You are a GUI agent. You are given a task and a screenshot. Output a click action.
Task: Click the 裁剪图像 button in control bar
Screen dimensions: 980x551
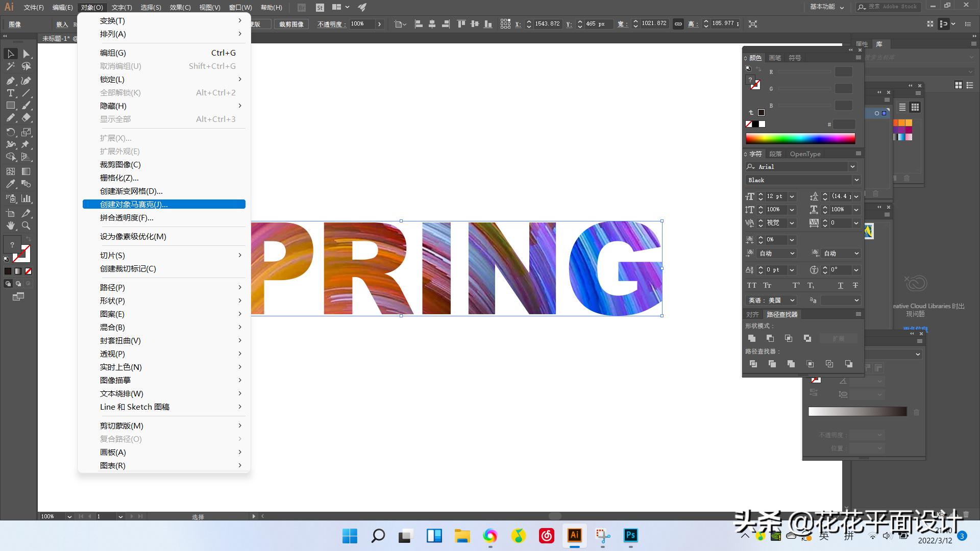tap(291, 24)
